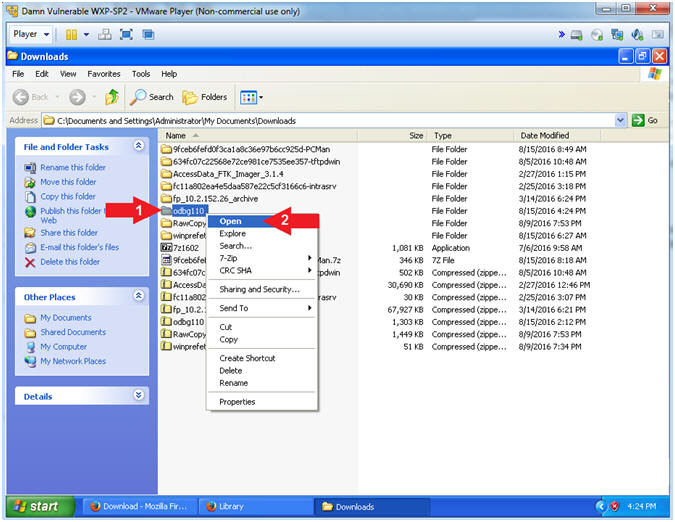Open the Tools menu
This screenshot has width=675, height=522.
click(x=141, y=74)
